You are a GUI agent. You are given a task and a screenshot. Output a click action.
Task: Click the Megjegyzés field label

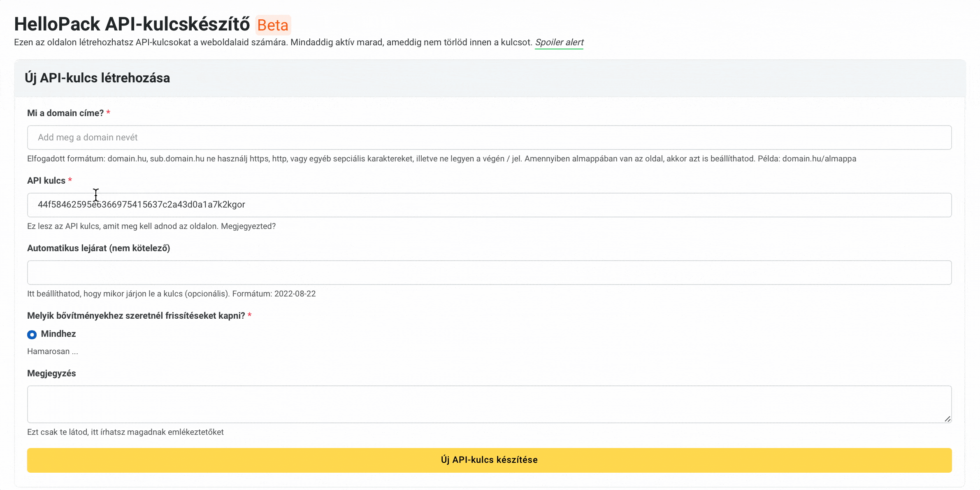tap(51, 373)
